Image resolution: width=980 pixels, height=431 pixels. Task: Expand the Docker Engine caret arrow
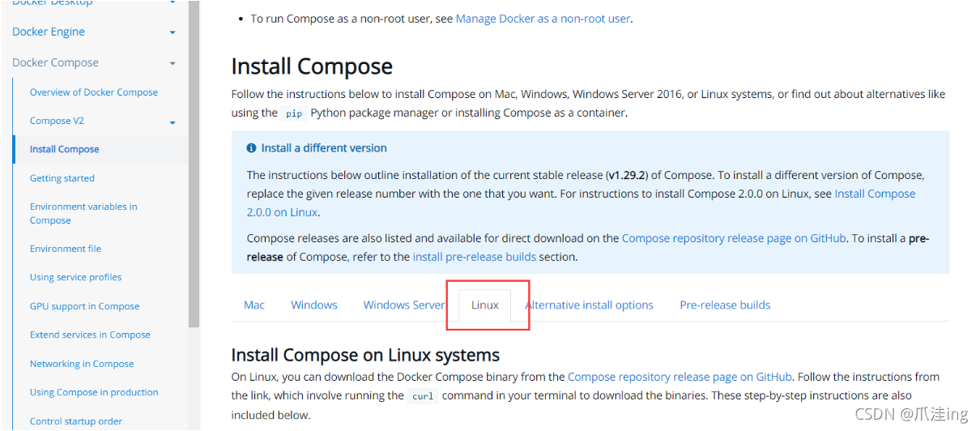173,32
